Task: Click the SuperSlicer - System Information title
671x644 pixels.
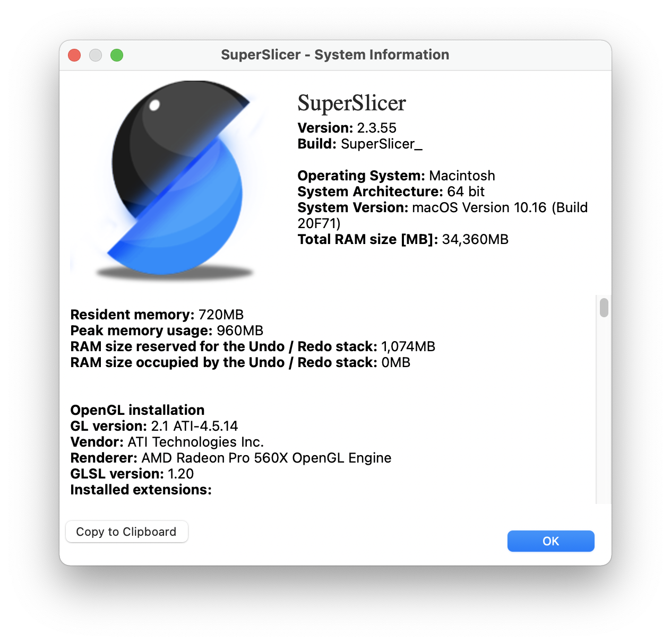Action: [x=335, y=55]
